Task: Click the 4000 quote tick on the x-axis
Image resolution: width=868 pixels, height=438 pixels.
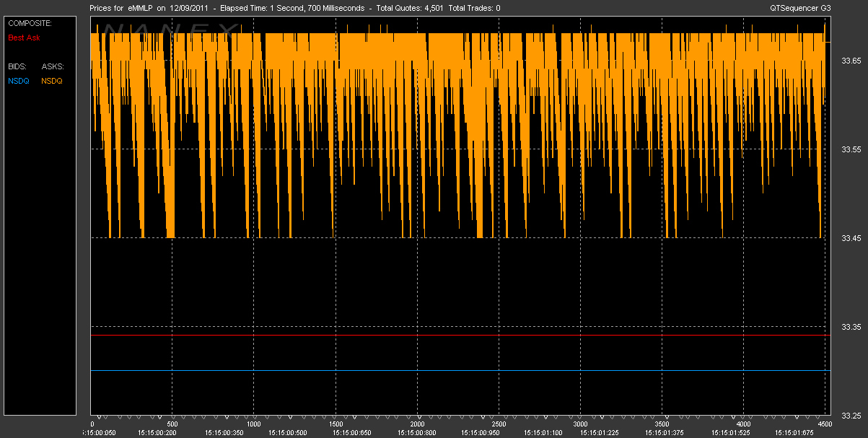Action: click(x=743, y=424)
